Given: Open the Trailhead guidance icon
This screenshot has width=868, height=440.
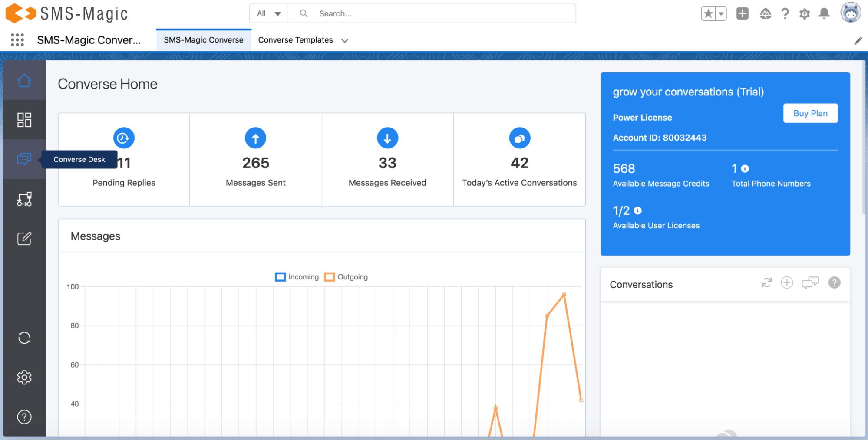Looking at the screenshot, I should click(x=766, y=13).
